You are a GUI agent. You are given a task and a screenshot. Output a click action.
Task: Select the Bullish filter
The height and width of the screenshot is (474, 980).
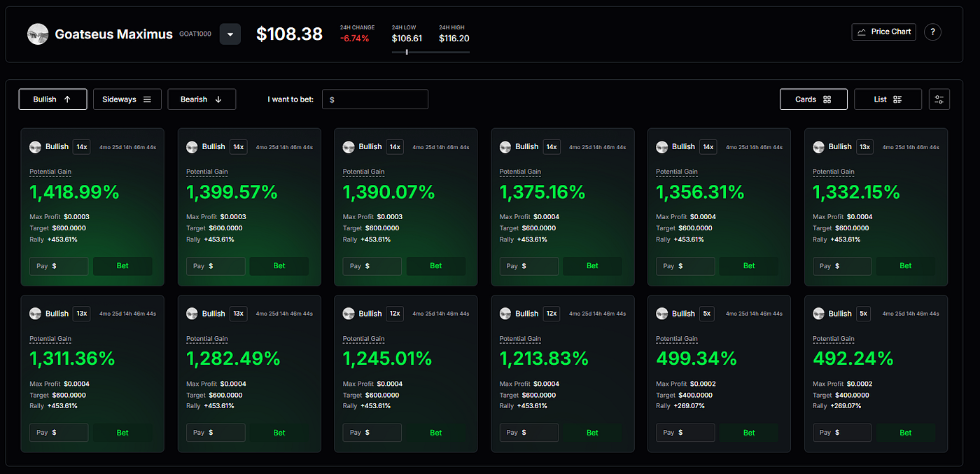tap(53, 99)
